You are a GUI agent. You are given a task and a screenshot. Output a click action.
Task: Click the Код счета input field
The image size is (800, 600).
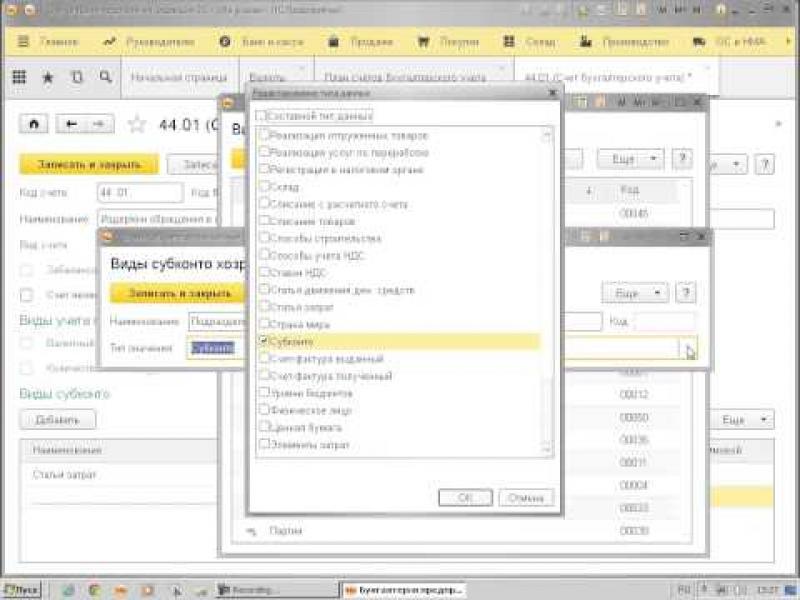click(x=139, y=193)
